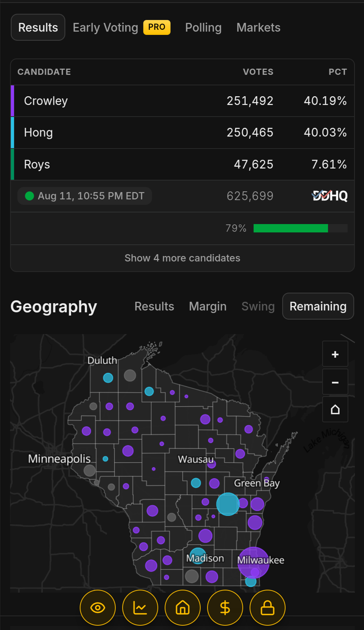This screenshot has width=364, height=630.
Task: Zoom in the map with plus button
Action: pyautogui.click(x=335, y=354)
